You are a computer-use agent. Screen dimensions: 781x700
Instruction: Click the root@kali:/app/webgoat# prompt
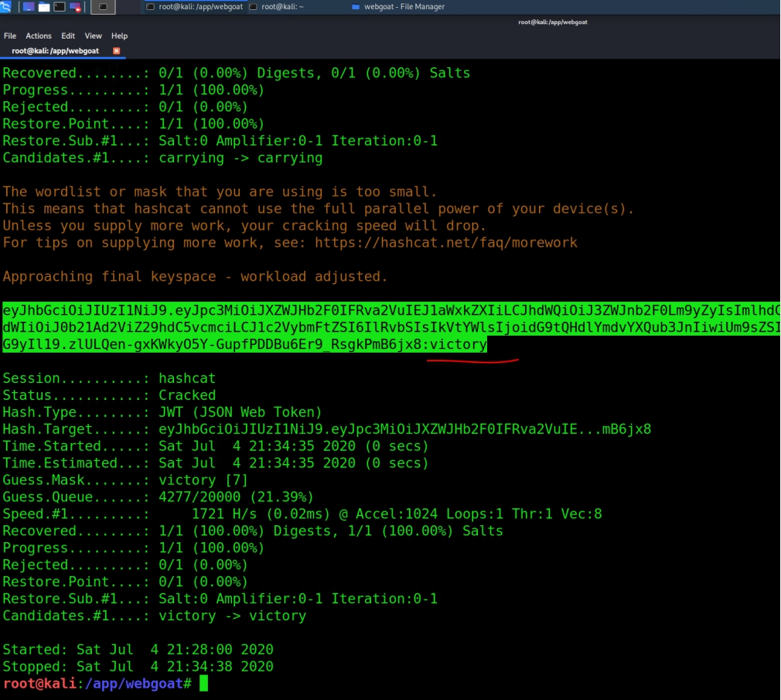pyautogui.click(x=97, y=683)
